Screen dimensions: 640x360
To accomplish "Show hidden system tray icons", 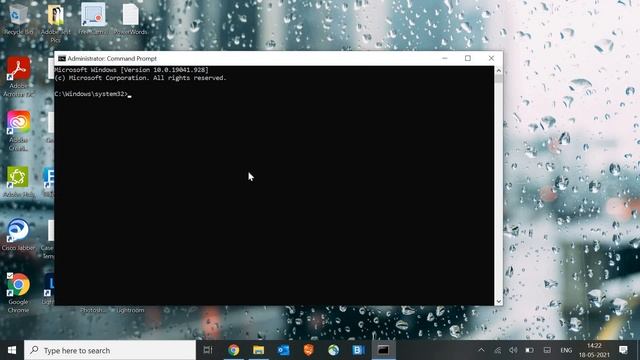I will click(481, 350).
